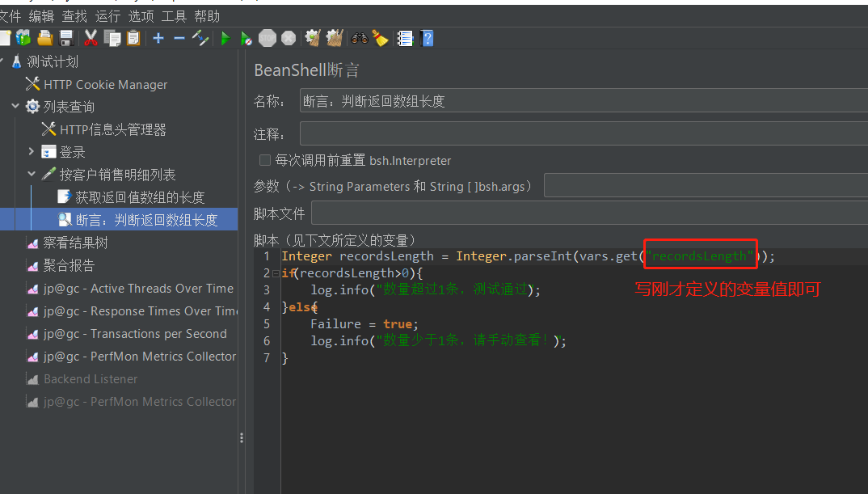
Task: Clear all results with double broom icon
Action: point(335,38)
